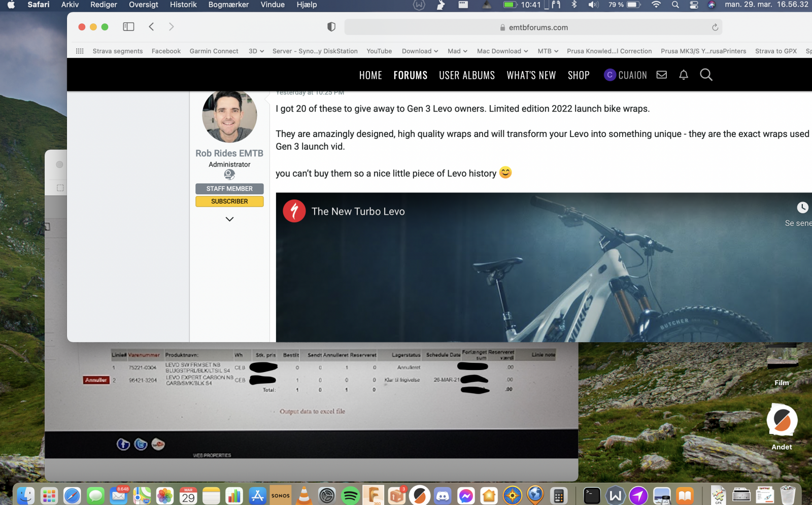
Task: Click Facebook icon in background page footer
Action: pos(123,445)
